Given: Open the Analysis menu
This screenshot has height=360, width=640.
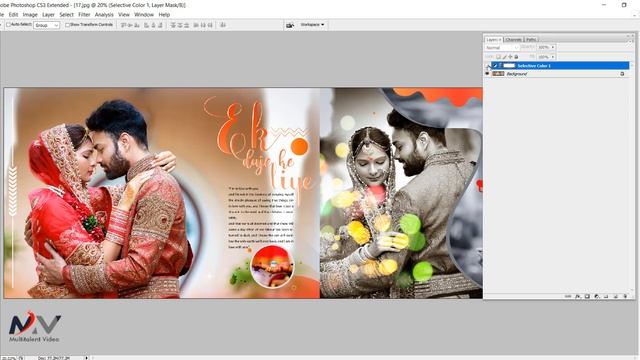Looking at the screenshot, I should click(104, 15).
